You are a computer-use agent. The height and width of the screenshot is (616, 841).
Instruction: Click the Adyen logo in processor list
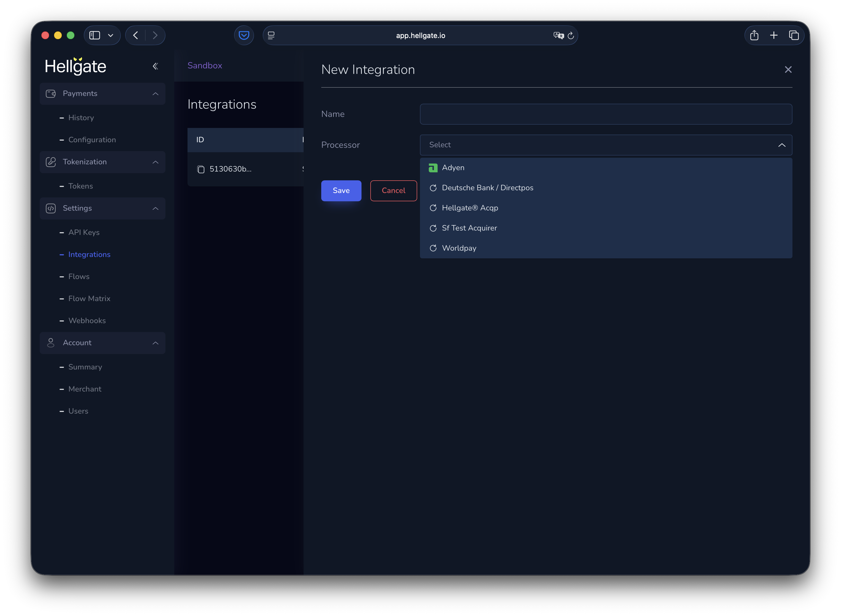(x=433, y=167)
